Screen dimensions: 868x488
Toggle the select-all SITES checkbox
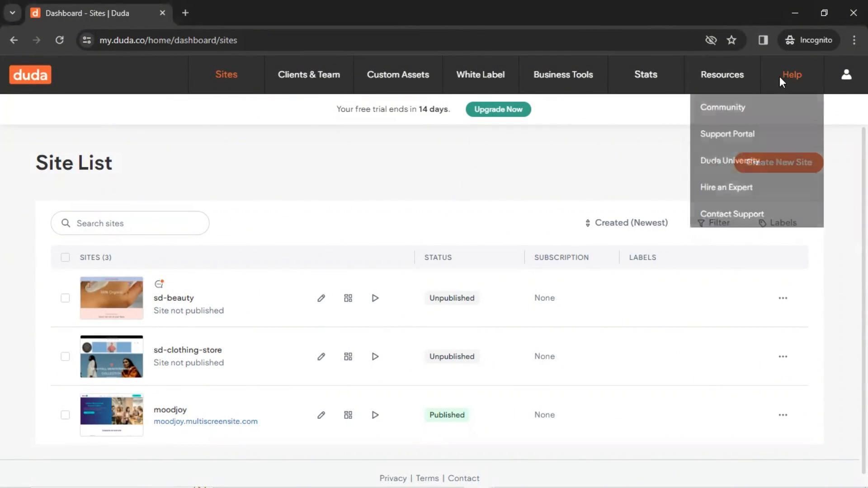point(65,258)
